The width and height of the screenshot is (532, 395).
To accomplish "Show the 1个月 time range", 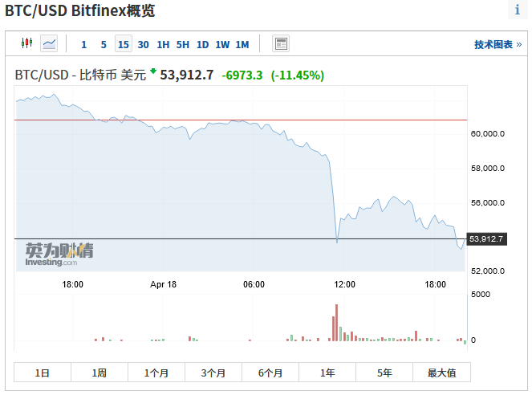I will (x=156, y=373).
